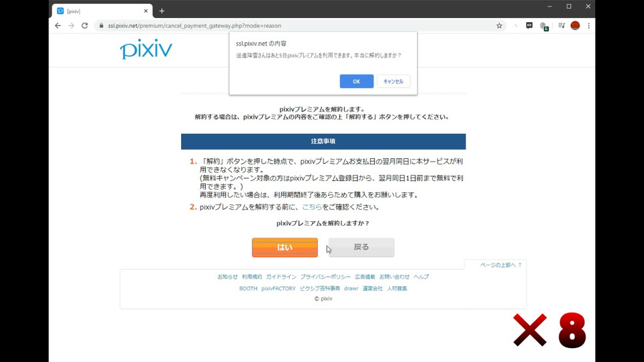Open pixivFACTORY footer link

tap(278, 288)
